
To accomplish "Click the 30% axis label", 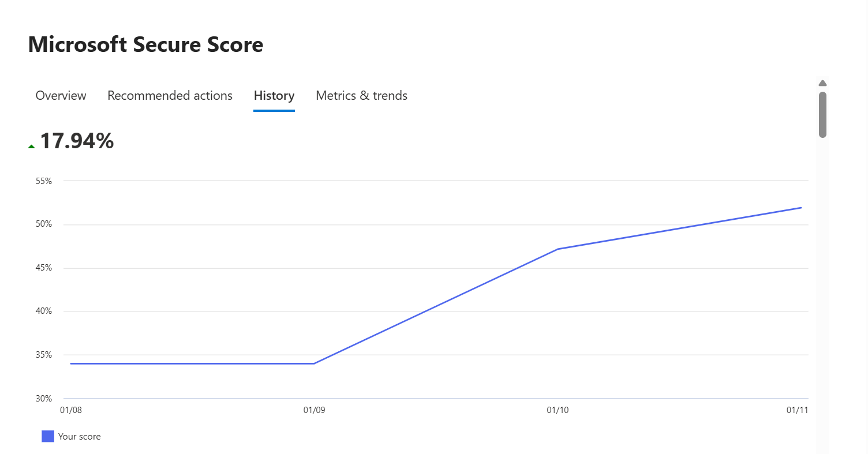I will click(43, 399).
